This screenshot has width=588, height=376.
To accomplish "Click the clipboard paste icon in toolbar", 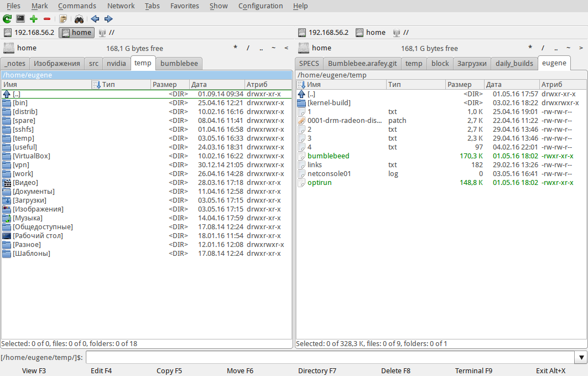I will [63, 19].
